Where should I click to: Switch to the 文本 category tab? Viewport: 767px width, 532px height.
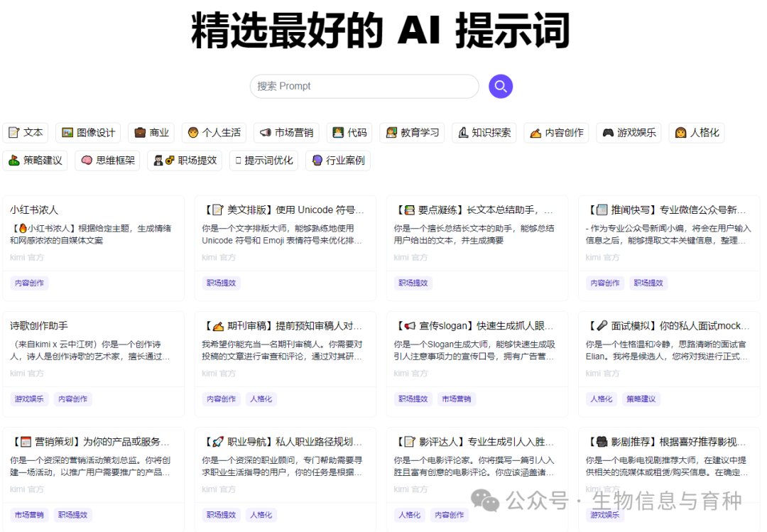click(x=26, y=133)
